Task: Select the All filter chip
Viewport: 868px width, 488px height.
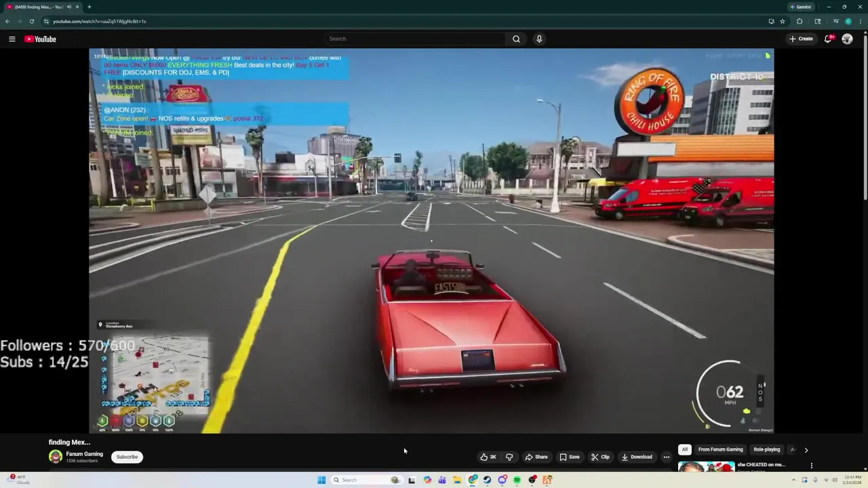Action: click(x=685, y=449)
